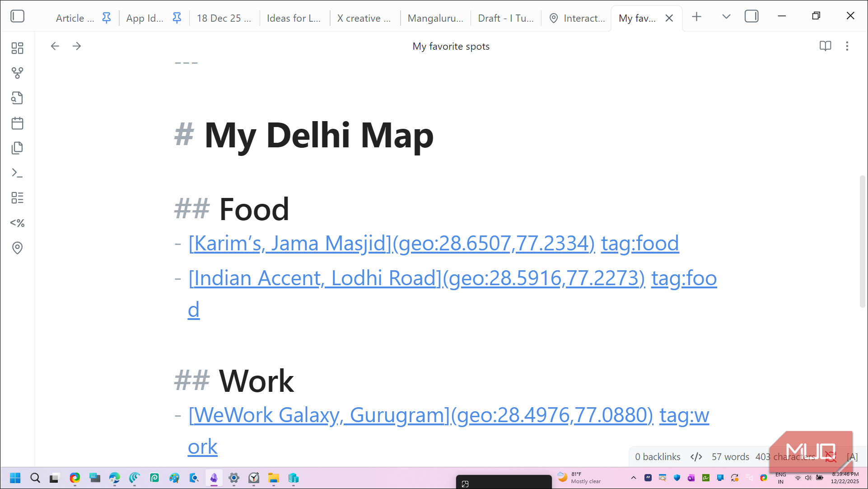The height and width of the screenshot is (489, 868).
Task: Open map view pin icon in ribbon
Action: (17, 248)
